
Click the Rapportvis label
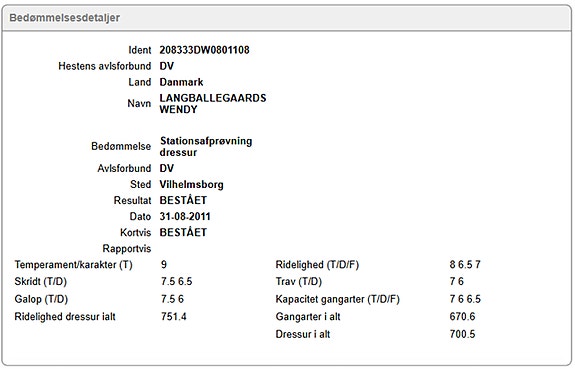click(x=127, y=249)
